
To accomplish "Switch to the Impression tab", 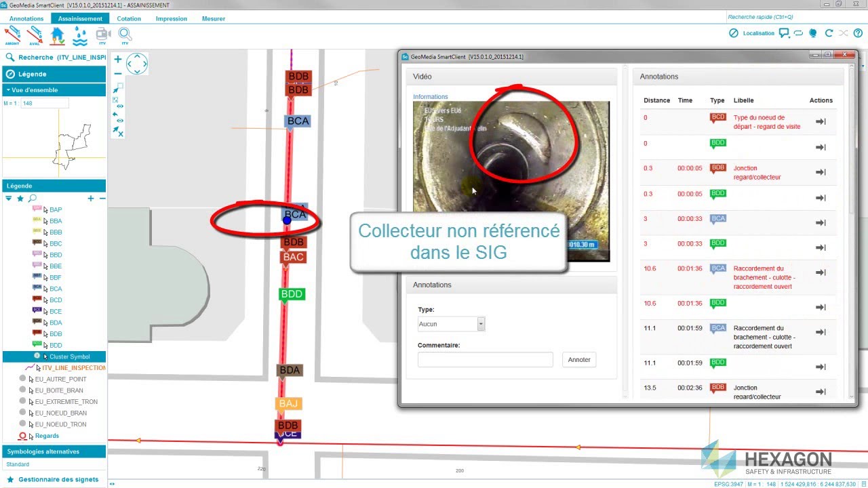I will [172, 18].
